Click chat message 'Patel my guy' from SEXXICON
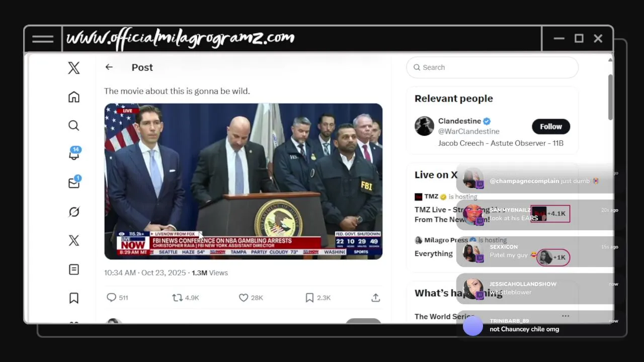The image size is (644, 362). coord(513,255)
